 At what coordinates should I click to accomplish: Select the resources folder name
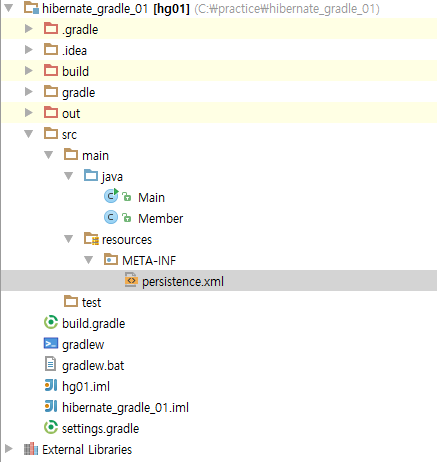coord(127,240)
